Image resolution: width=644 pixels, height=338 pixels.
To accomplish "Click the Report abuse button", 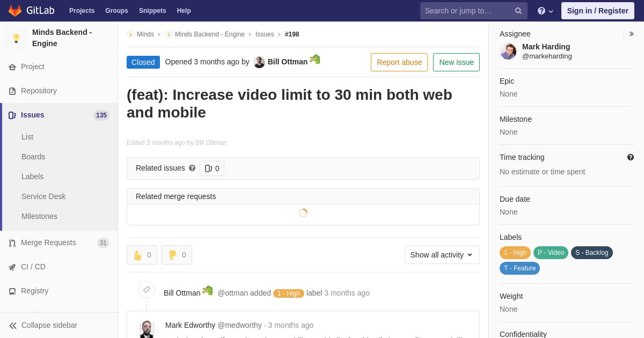I will pyautogui.click(x=399, y=62).
